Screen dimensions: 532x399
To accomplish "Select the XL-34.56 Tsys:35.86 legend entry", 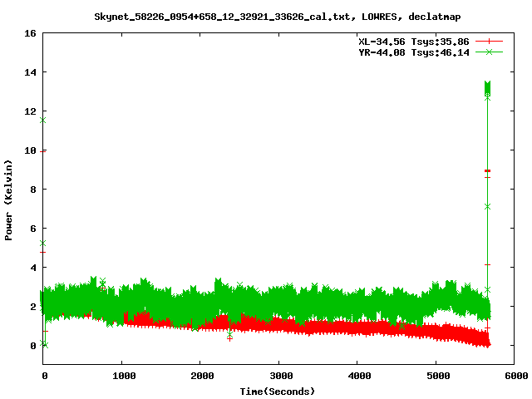I will point(414,42).
